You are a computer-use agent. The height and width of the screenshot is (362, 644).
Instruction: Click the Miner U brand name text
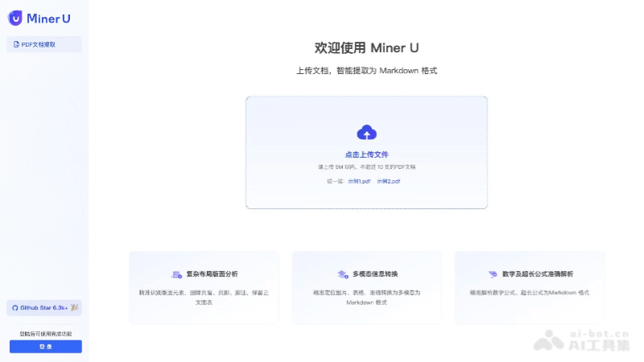pos(48,18)
